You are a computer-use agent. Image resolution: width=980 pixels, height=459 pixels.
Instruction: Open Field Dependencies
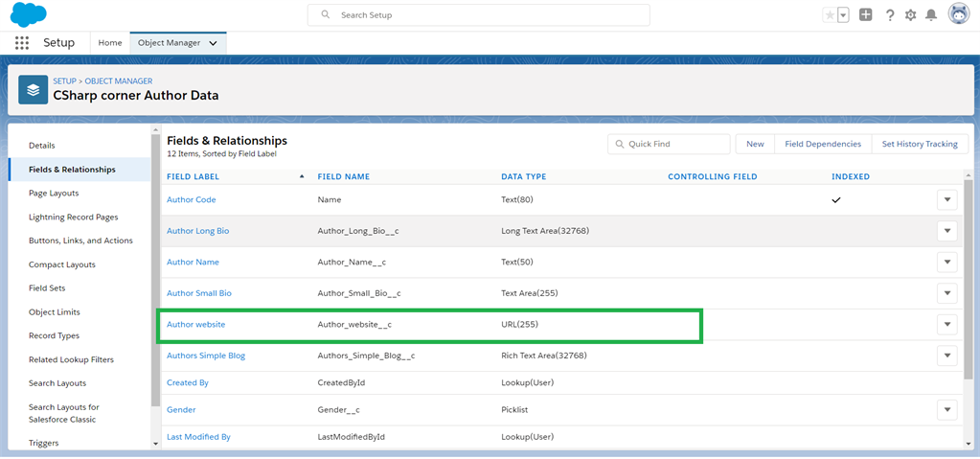[823, 144]
